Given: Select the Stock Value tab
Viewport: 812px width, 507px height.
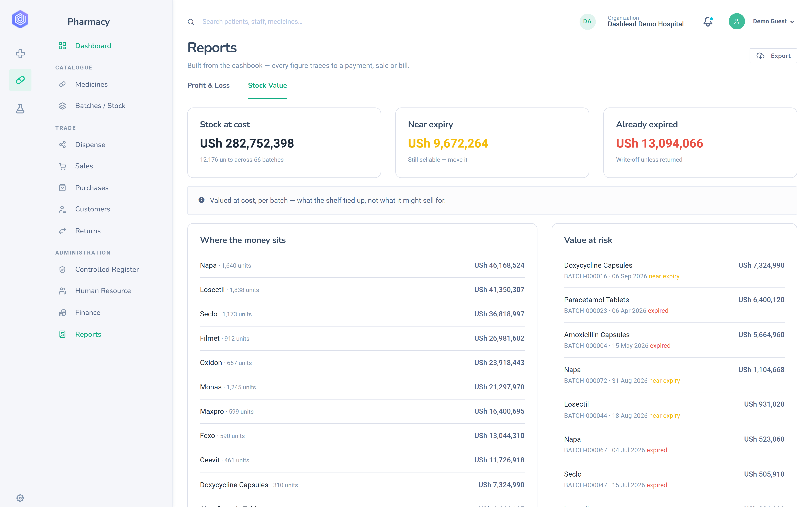Looking at the screenshot, I should 267,86.
